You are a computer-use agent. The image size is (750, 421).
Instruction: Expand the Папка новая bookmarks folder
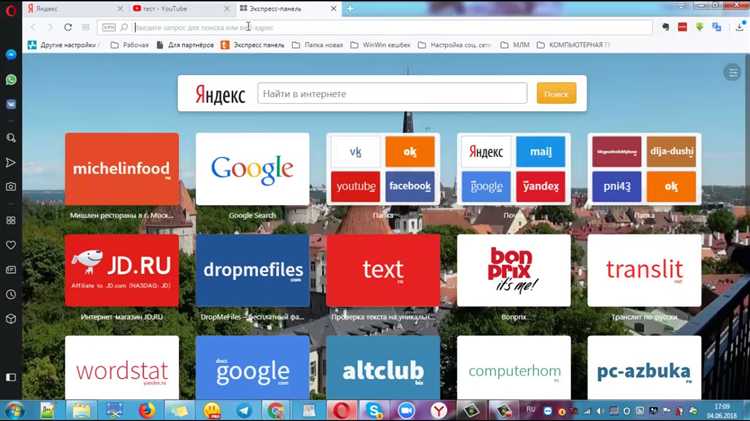tap(318, 45)
